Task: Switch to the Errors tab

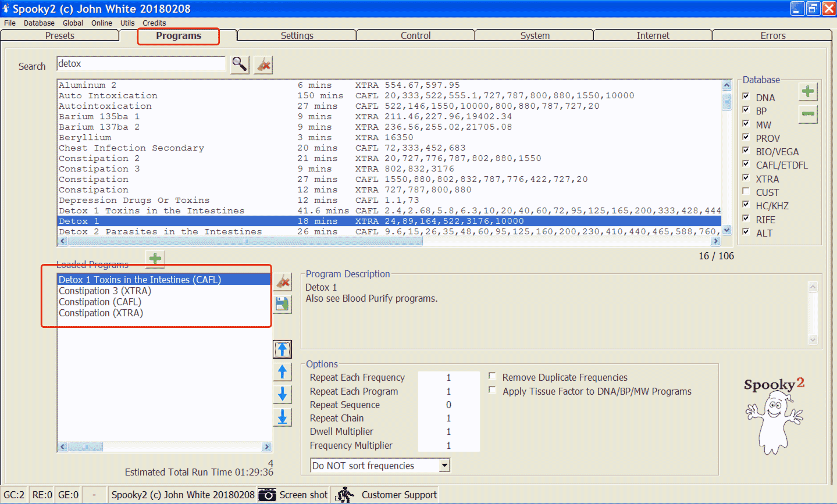Action: click(x=773, y=35)
